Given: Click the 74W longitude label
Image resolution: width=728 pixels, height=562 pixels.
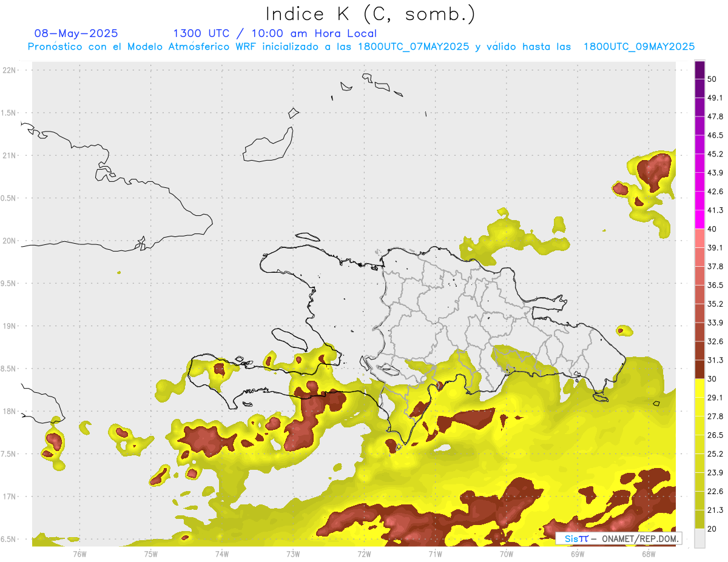Looking at the screenshot, I should pos(221,554).
